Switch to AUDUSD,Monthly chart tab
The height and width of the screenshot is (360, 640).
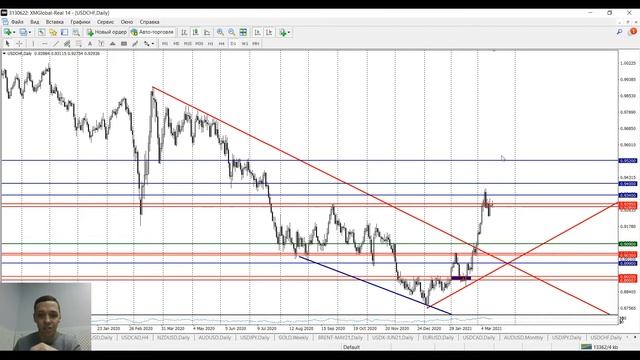click(x=523, y=338)
